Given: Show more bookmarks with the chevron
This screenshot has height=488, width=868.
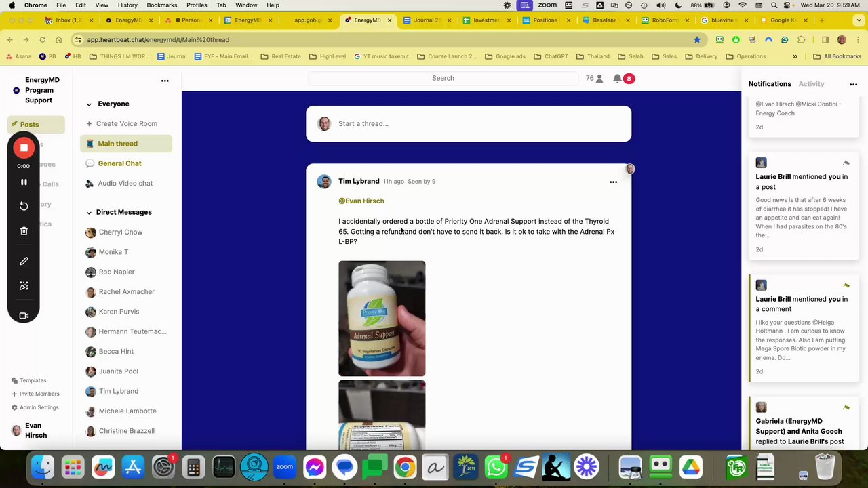Looking at the screenshot, I should [x=795, y=56].
